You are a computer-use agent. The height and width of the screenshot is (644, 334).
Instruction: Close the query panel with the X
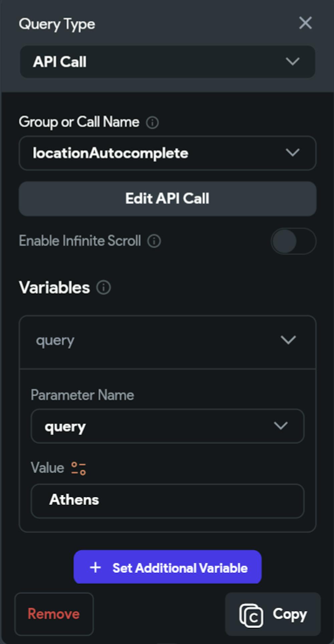click(305, 23)
